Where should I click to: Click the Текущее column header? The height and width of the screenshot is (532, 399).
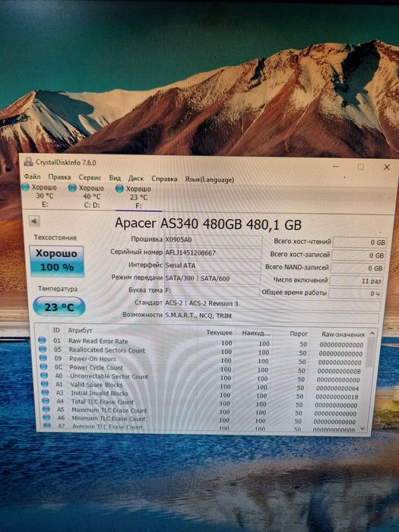220,333
